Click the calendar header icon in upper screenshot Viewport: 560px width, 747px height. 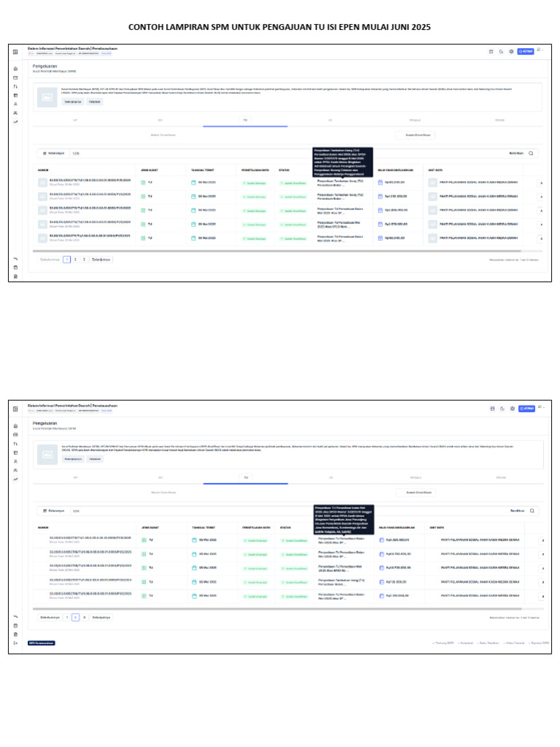491,52
